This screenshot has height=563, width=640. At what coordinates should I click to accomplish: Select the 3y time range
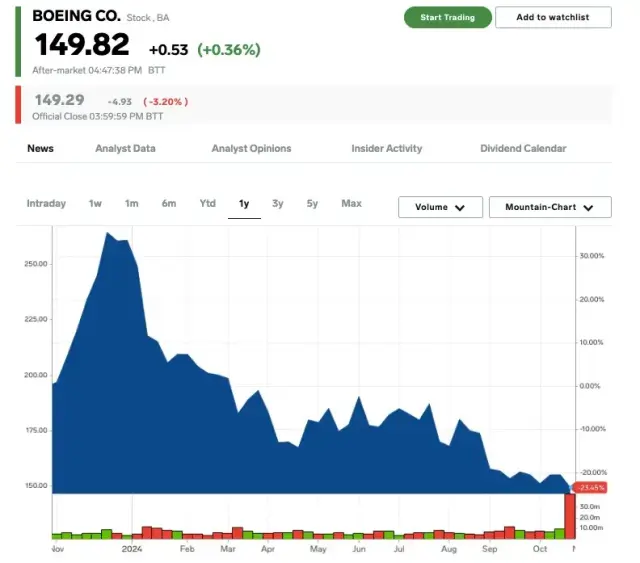click(x=278, y=204)
